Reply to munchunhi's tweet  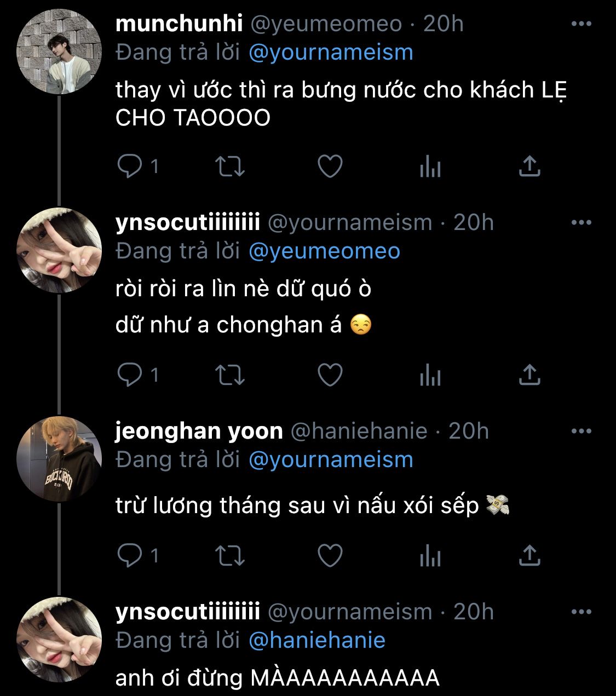(130, 166)
